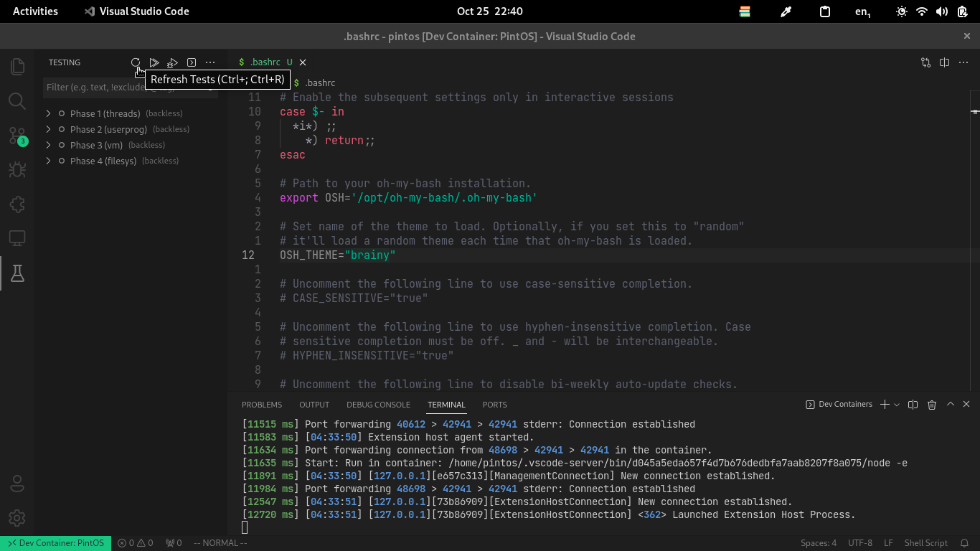Click the Debug All Tests icon
The image size is (980, 551).
(173, 62)
